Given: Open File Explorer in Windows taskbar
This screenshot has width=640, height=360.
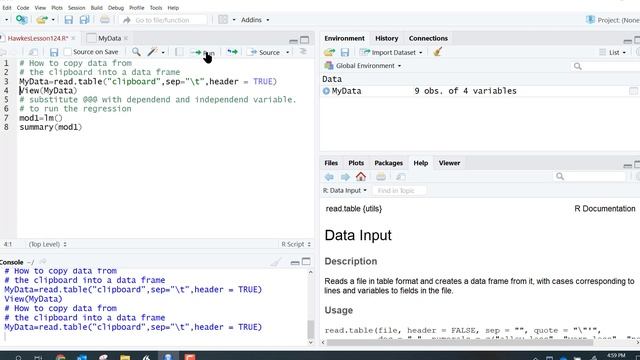Looking at the screenshot, I should (x=125, y=357).
